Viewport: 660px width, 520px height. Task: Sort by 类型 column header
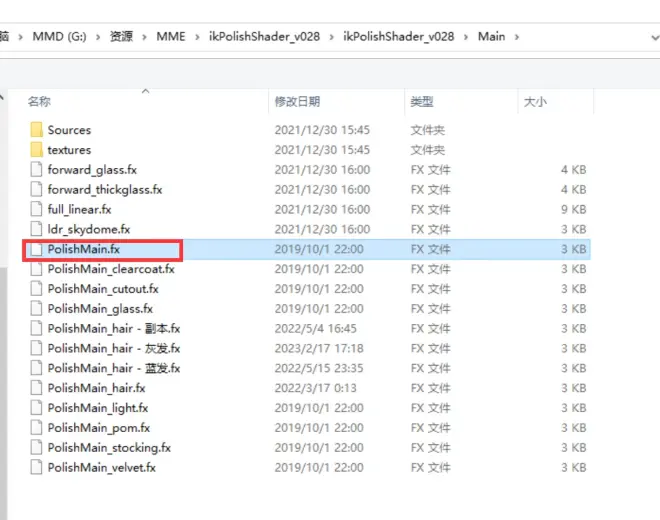tap(422, 101)
